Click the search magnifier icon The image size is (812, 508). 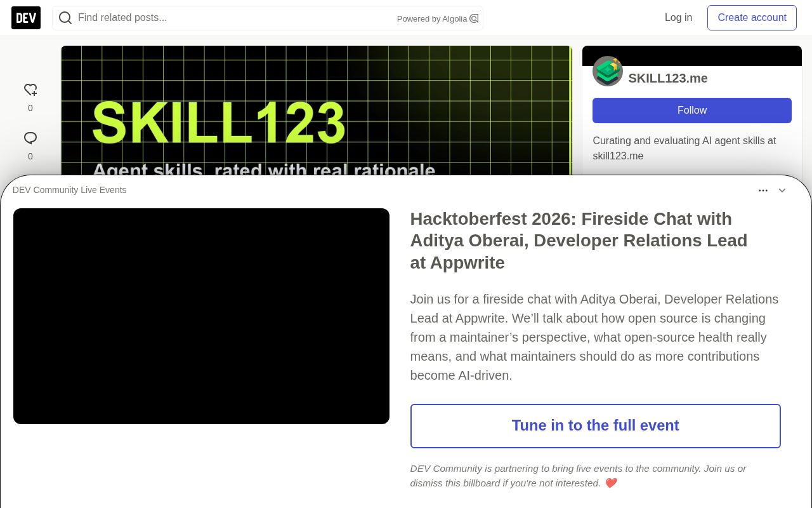[x=65, y=18]
